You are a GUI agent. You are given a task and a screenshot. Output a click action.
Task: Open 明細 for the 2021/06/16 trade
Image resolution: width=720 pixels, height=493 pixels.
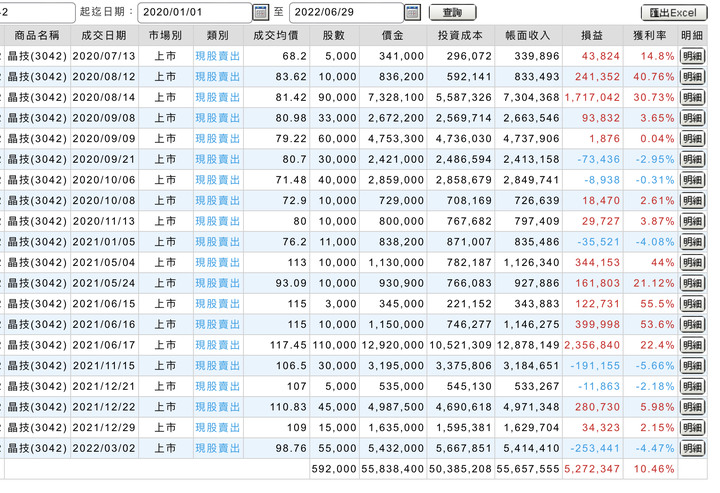[692, 325]
